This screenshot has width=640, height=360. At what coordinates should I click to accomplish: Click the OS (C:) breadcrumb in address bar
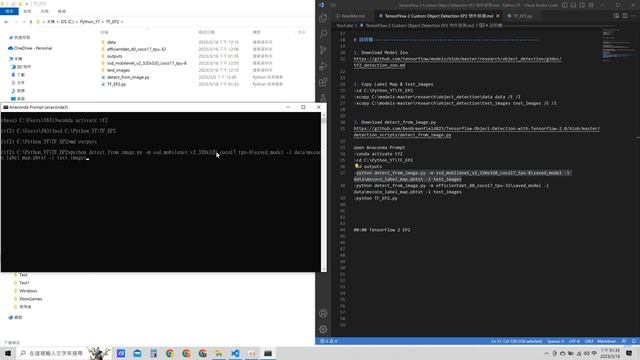pos(67,22)
